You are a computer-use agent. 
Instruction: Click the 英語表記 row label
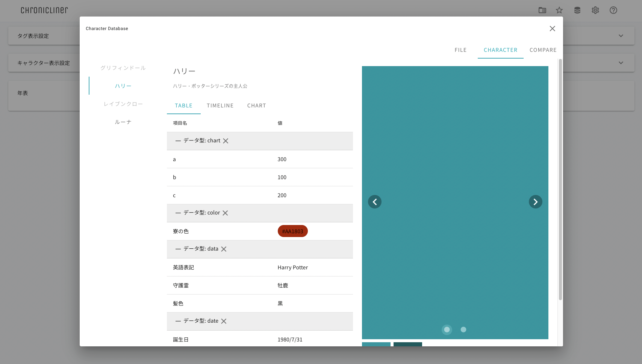pyautogui.click(x=183, y=267)
